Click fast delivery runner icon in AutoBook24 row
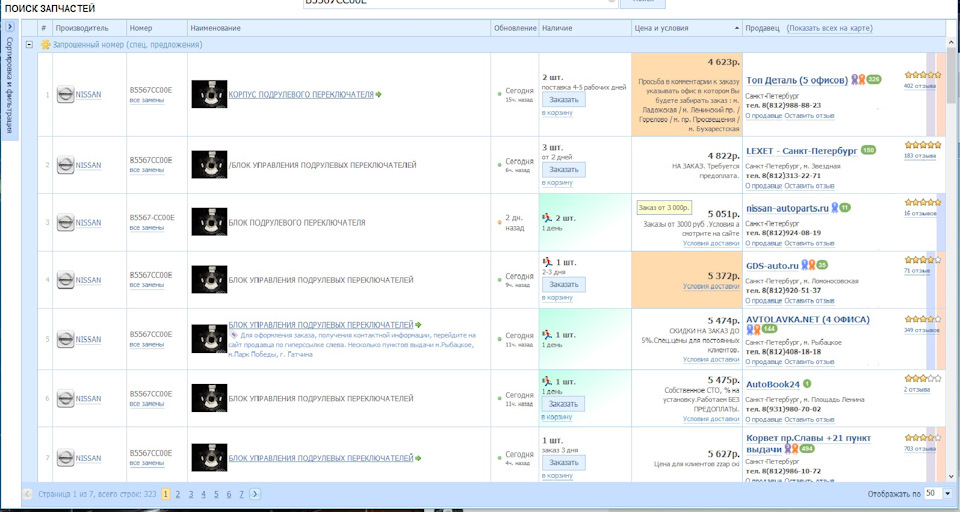 pyautogui.click(x=547, y=381)
